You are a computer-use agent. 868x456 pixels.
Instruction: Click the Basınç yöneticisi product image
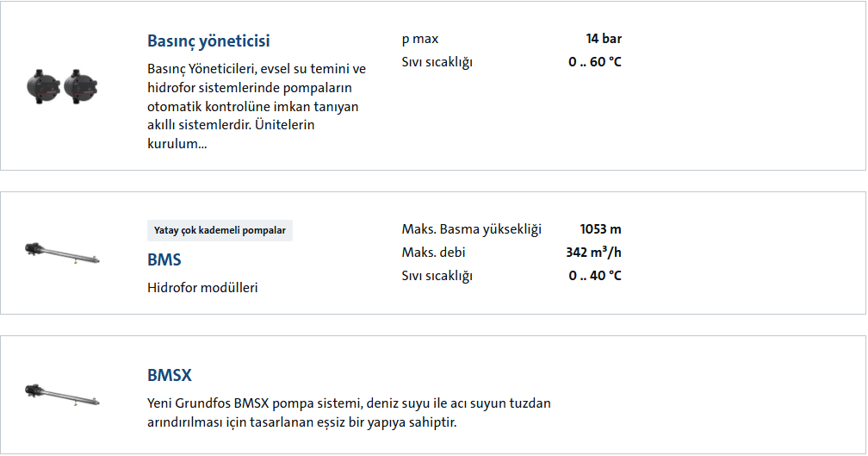(62, 85)
